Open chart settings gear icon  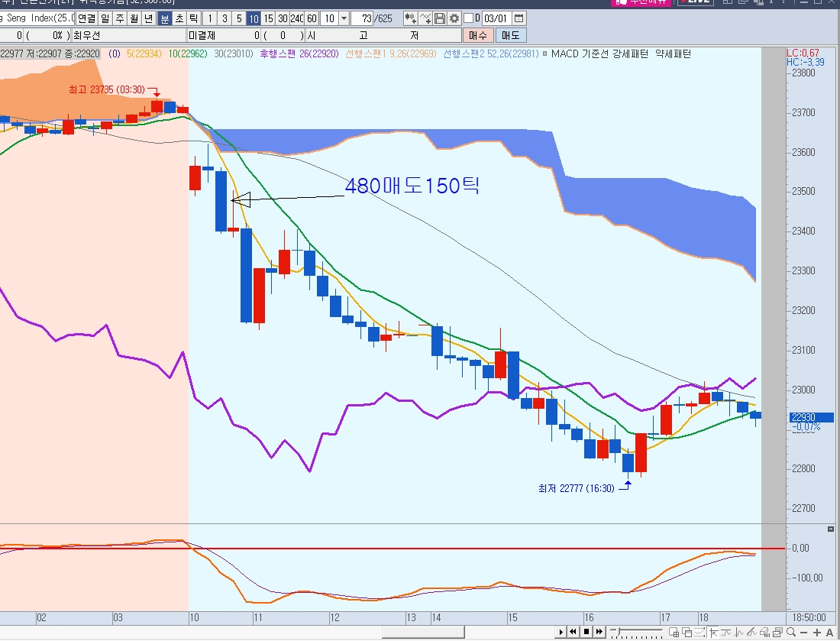pyautogui.click(x=454, y=18)
